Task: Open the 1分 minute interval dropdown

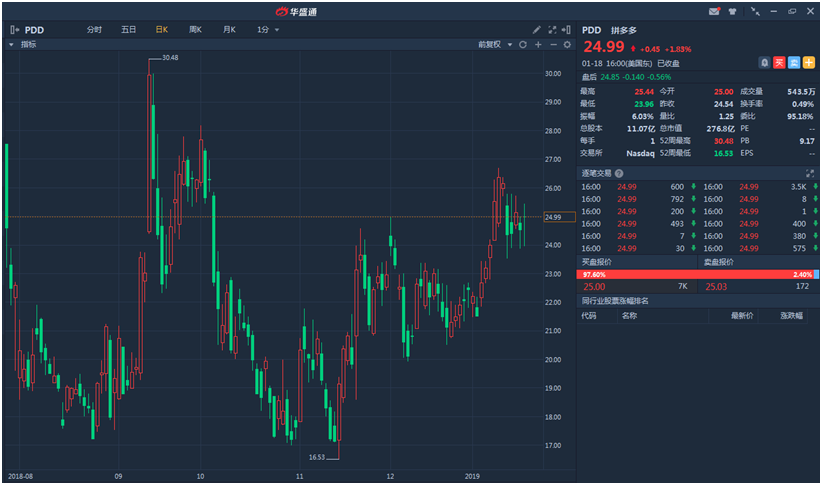Action: (x=268, y=30)
